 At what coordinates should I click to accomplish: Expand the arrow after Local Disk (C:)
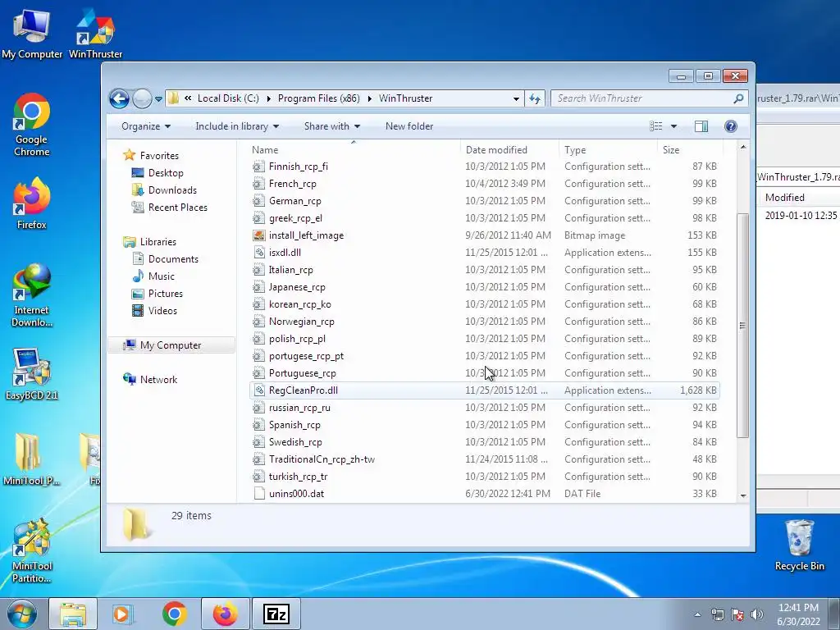[x=268, y=98]
